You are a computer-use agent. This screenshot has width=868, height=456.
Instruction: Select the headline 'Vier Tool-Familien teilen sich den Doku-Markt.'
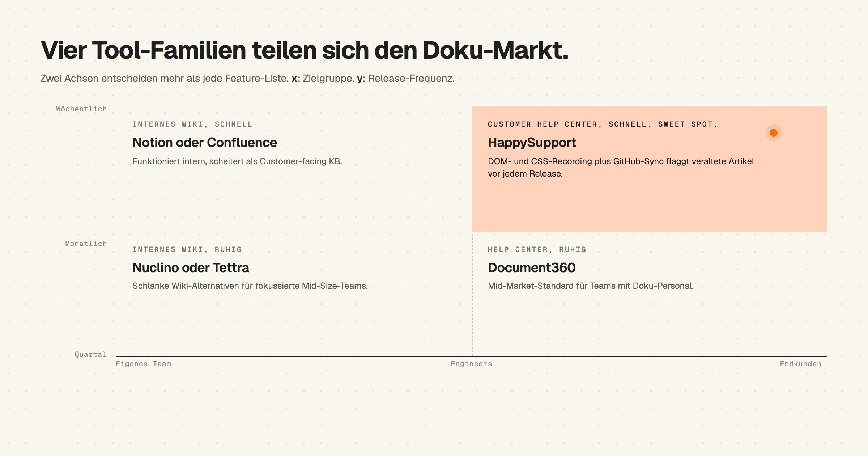305,50
